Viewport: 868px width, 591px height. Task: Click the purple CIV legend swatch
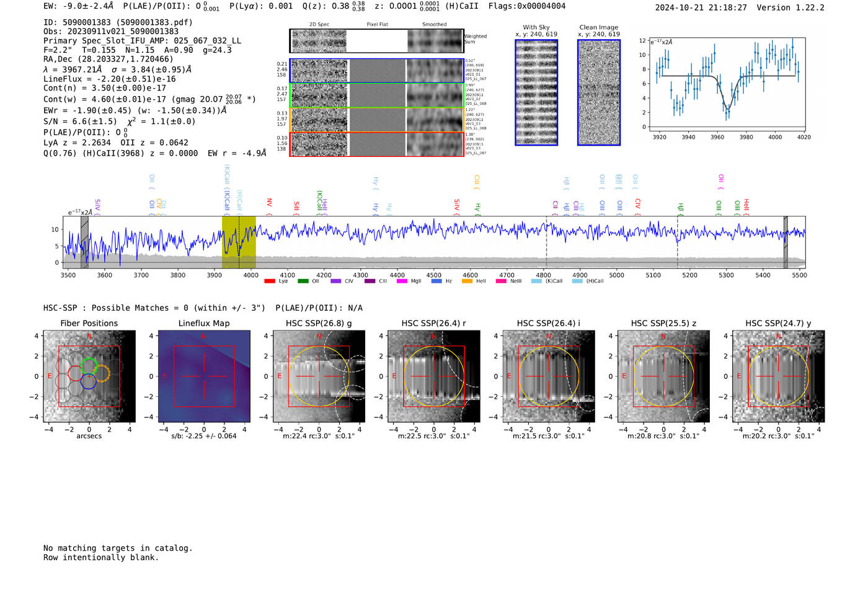point(336,281)
